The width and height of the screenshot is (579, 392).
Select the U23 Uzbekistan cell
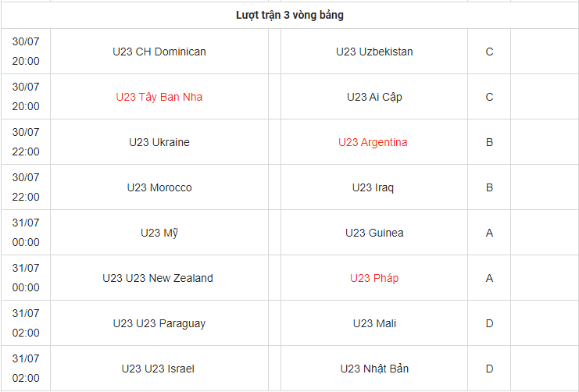click(x=374, y=52)
